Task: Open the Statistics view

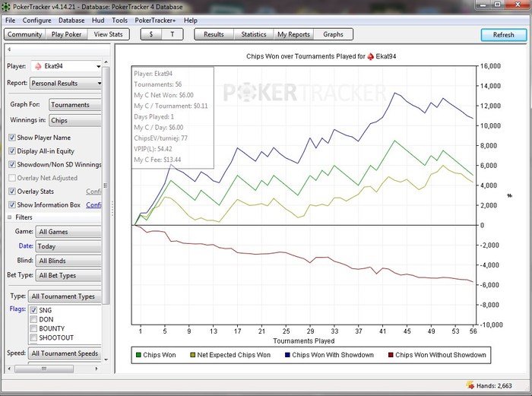Action: 254,34
